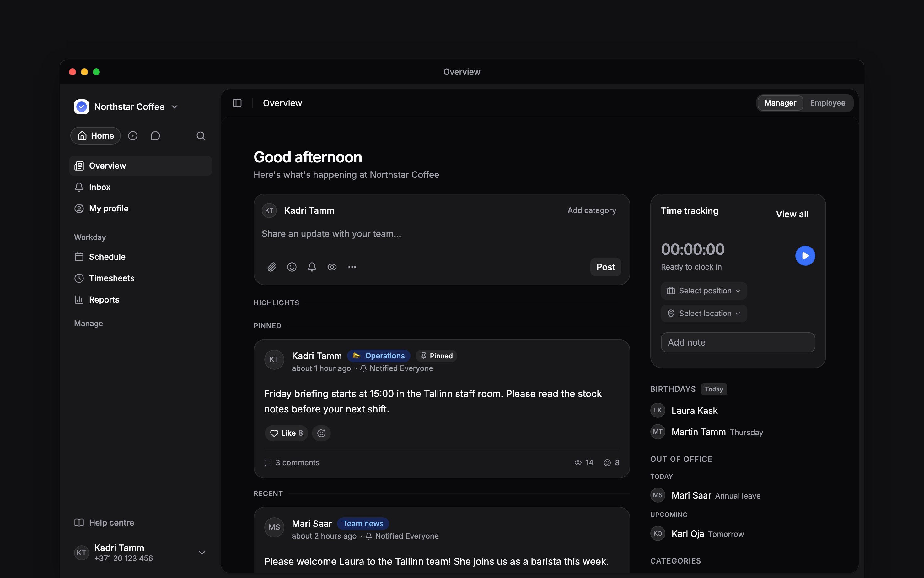The height and width of the screenshot is (578, 924).
Task: Open Reports page
Action: pos(141,300)
